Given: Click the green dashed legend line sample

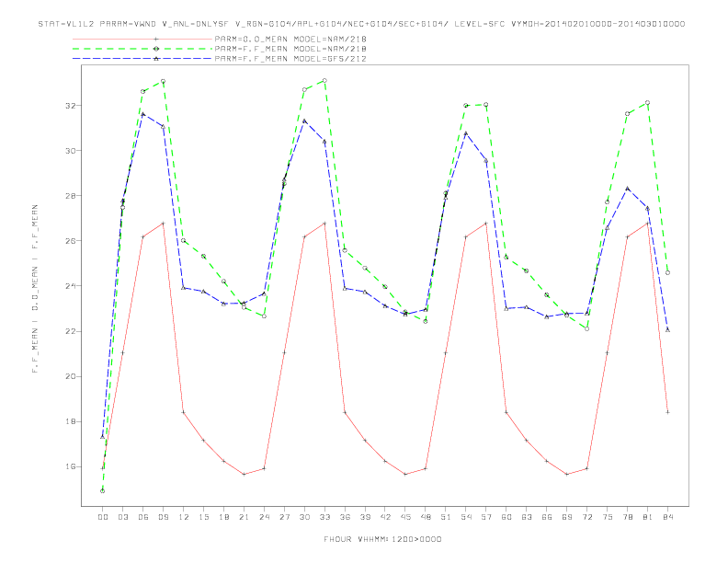Looking at the screenshot, I should click(142, 49).
